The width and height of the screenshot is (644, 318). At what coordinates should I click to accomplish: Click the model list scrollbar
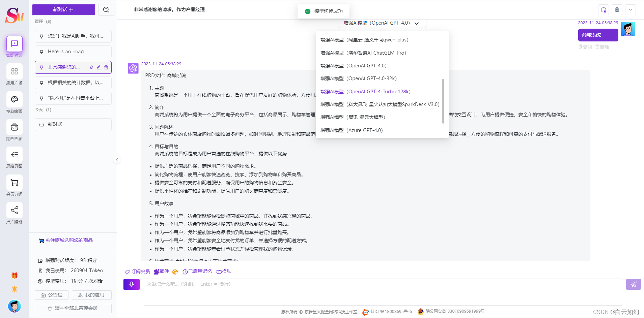click(x=443, y=101)
